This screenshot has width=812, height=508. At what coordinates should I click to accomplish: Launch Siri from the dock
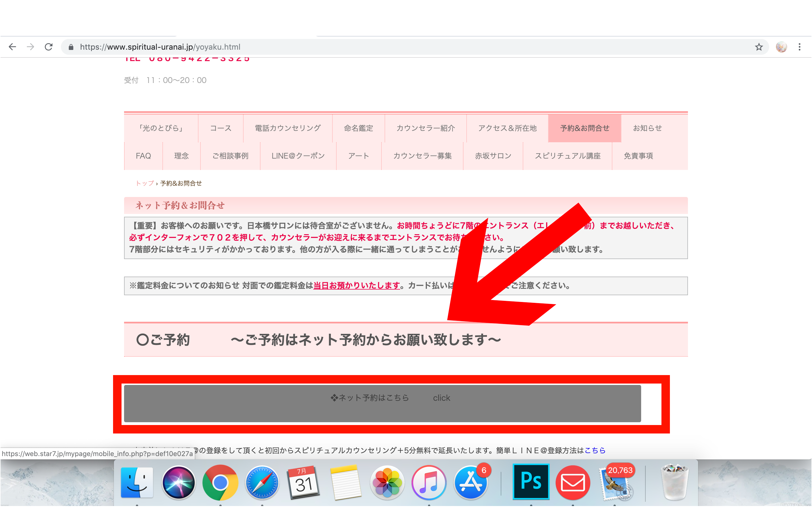click(x=178, y=483)
